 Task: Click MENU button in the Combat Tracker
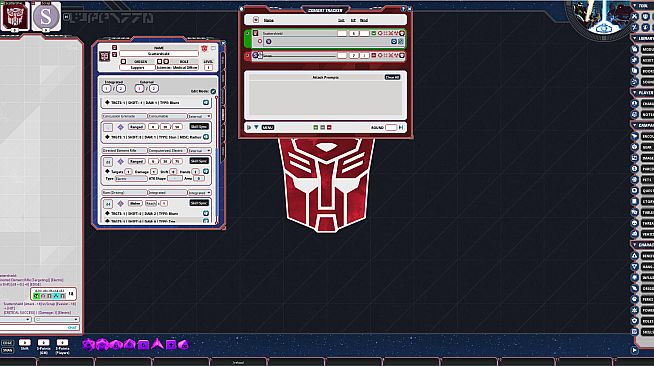coord(268,127)
